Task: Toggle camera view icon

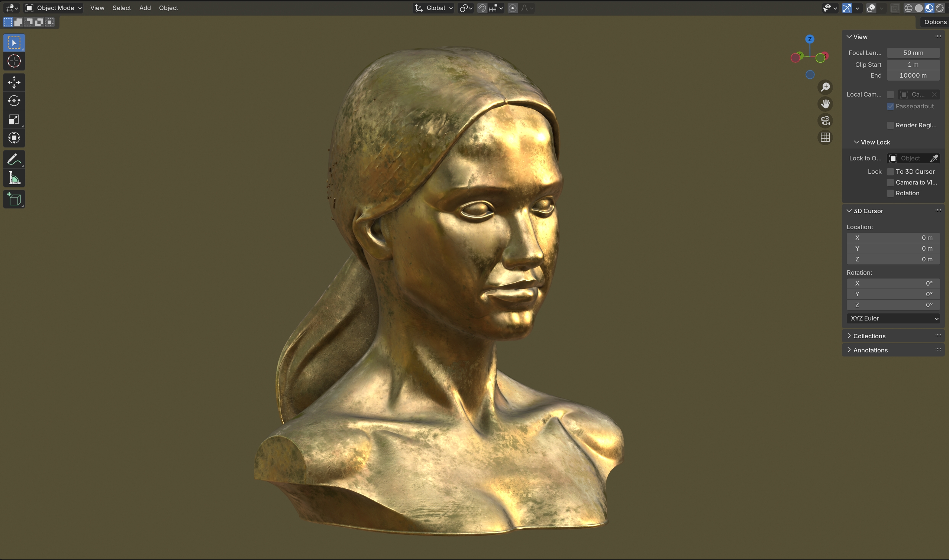Action: [825, 121]
